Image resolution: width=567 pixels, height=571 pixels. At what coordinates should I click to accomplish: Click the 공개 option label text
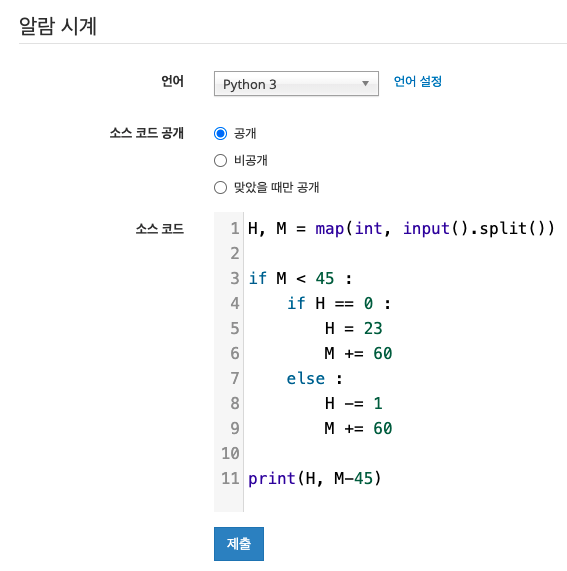pyautogui.click(x=245, y=133)
